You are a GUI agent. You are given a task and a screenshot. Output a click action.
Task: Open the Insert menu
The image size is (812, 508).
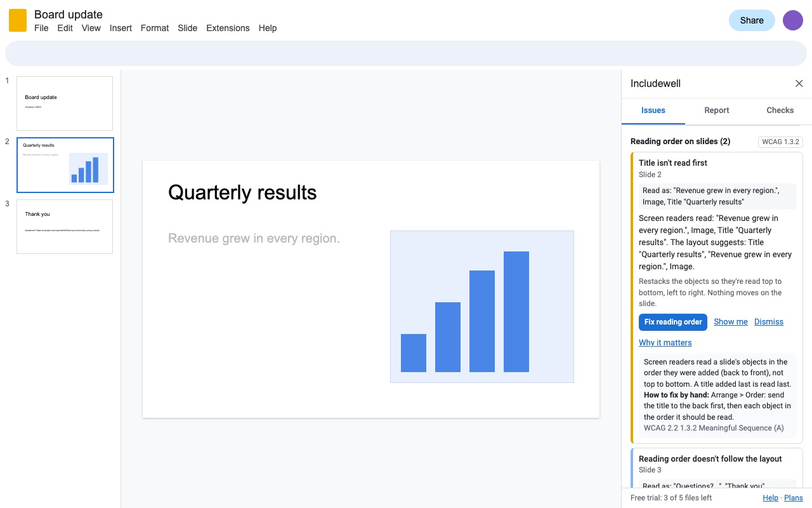[121, 28]
